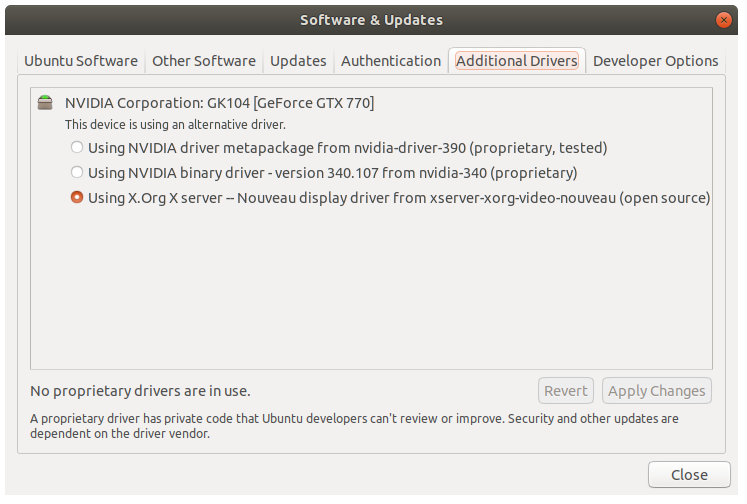
Task: Select the Additional Drivers tab
Action: 517,61
